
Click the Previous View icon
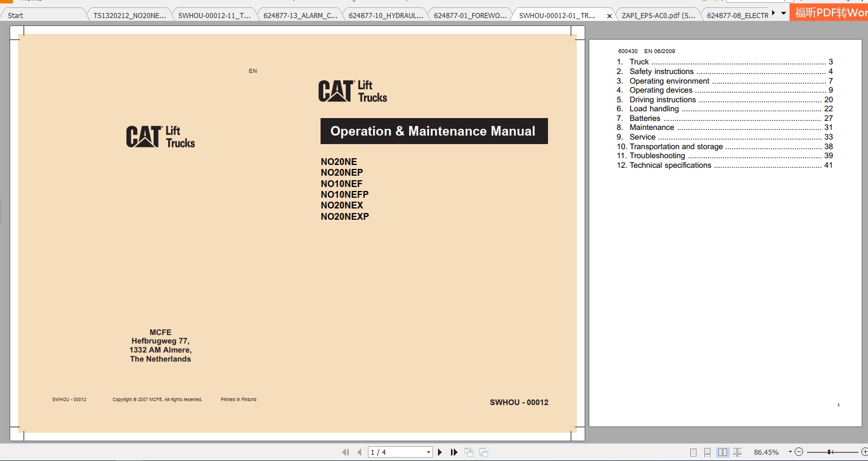coord(469,452)
